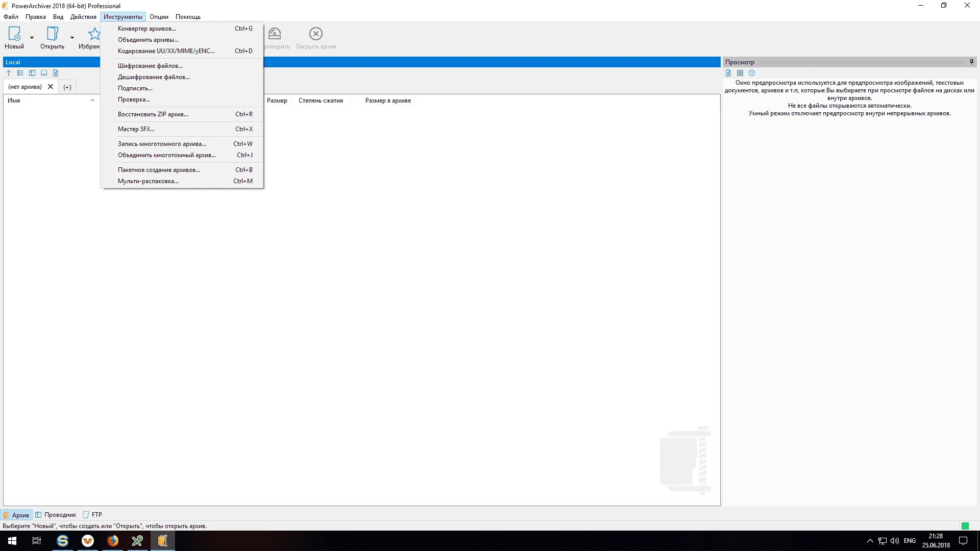Open the Вид menu
This screenshot has height=551, width=980.
click(58, 17)
